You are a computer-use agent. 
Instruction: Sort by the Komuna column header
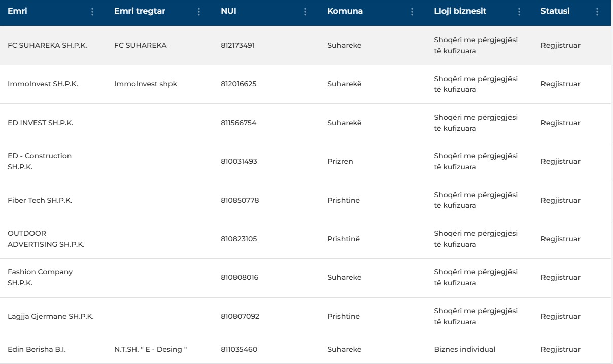(x=345, y=11)
